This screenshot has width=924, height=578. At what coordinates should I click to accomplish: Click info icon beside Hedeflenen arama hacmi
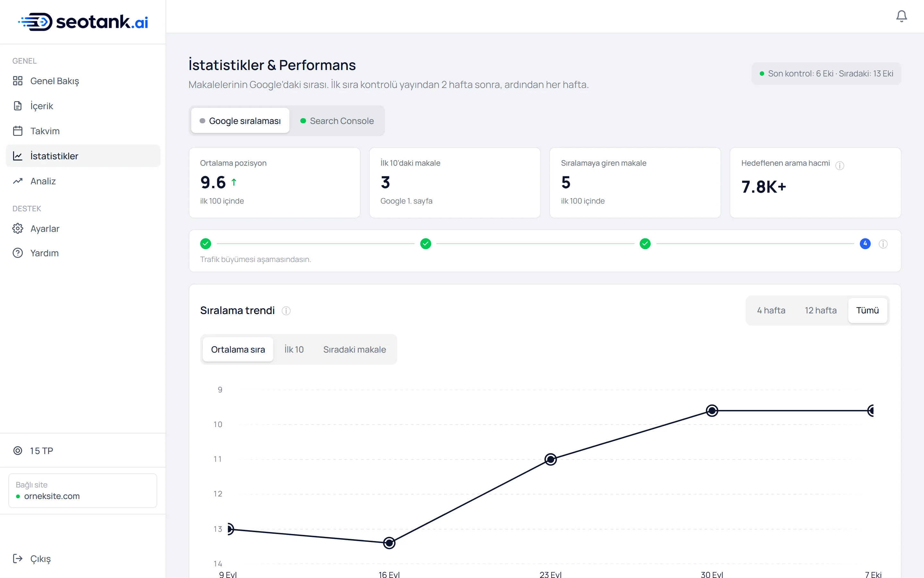click(x=840, y=165)
